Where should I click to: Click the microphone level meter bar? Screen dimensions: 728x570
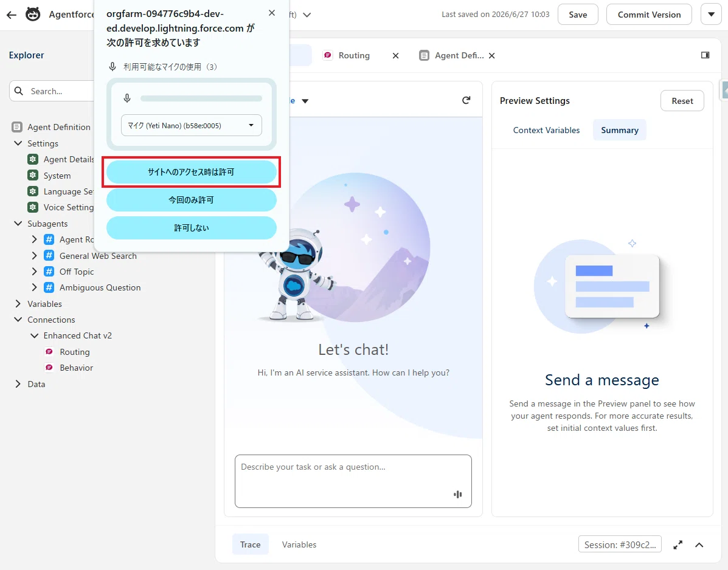201,98
